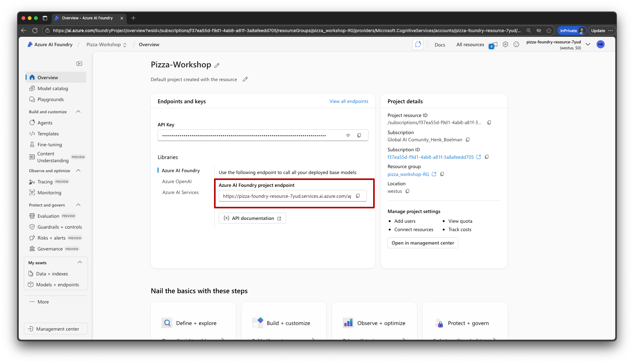634x364 pixels.
Task: Expand the resource selector chevron
Action: (588, 44)
